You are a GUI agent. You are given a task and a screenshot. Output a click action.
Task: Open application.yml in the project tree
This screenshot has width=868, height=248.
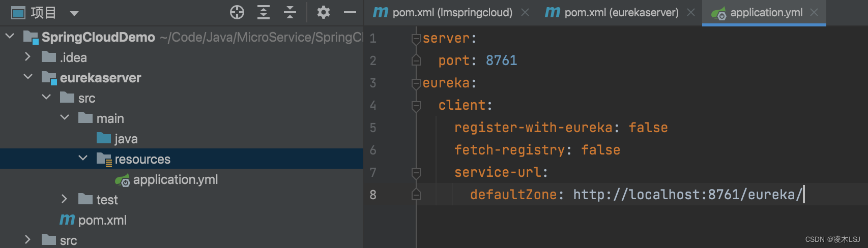pyautogui.click(x=175, y=179)
